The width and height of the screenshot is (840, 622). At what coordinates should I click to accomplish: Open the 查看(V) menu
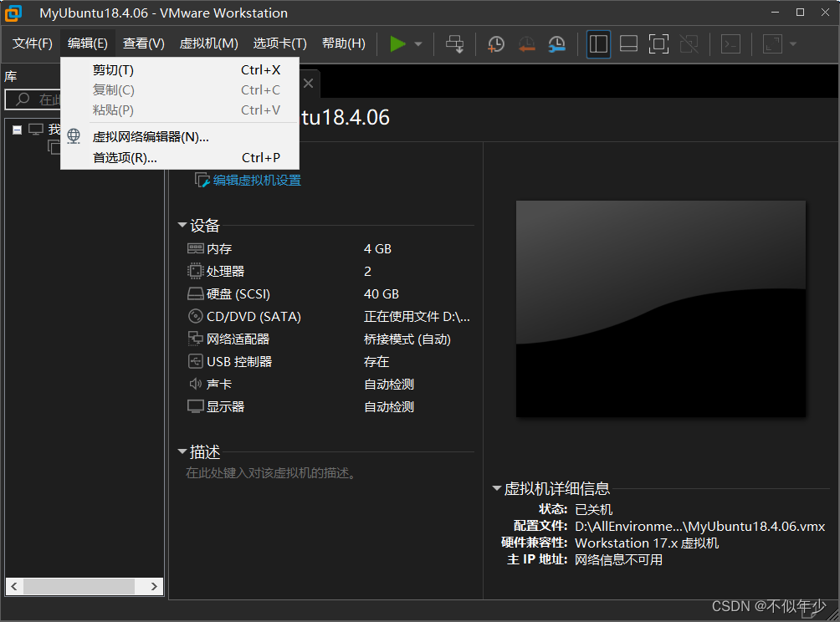click(144, 43)
